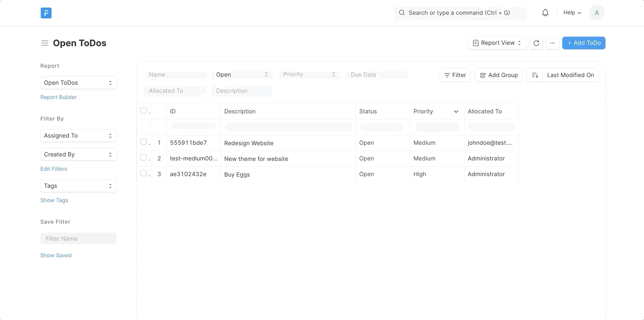644x320 pixels.
Task: Open the ellipsis more-options menu
Action: (x=552, y=43)
